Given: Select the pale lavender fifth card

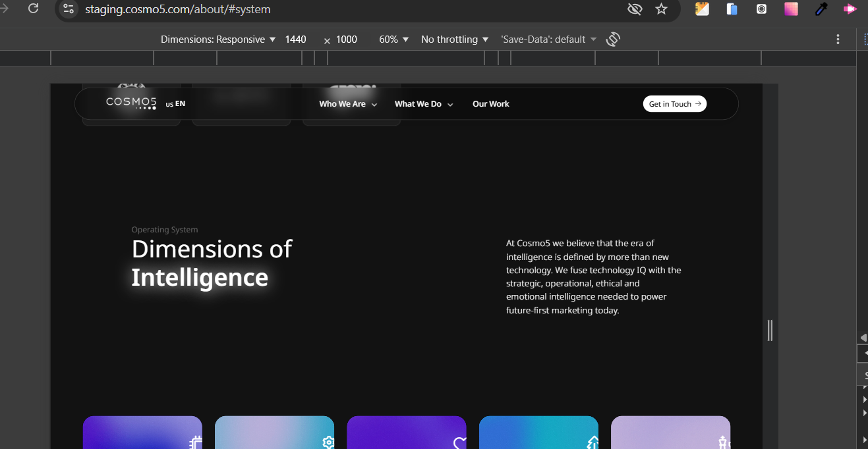Looking at the screenshot, I should click(670, 433).
